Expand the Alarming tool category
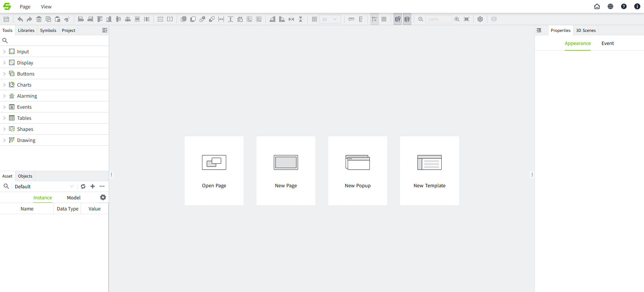 [x=4, y=96]
